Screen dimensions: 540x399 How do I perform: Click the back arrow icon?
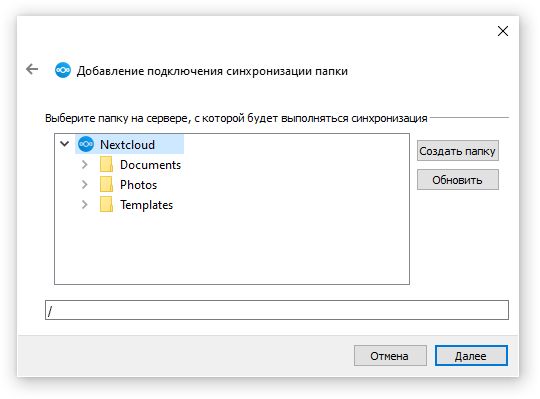[x=32, y=69]
